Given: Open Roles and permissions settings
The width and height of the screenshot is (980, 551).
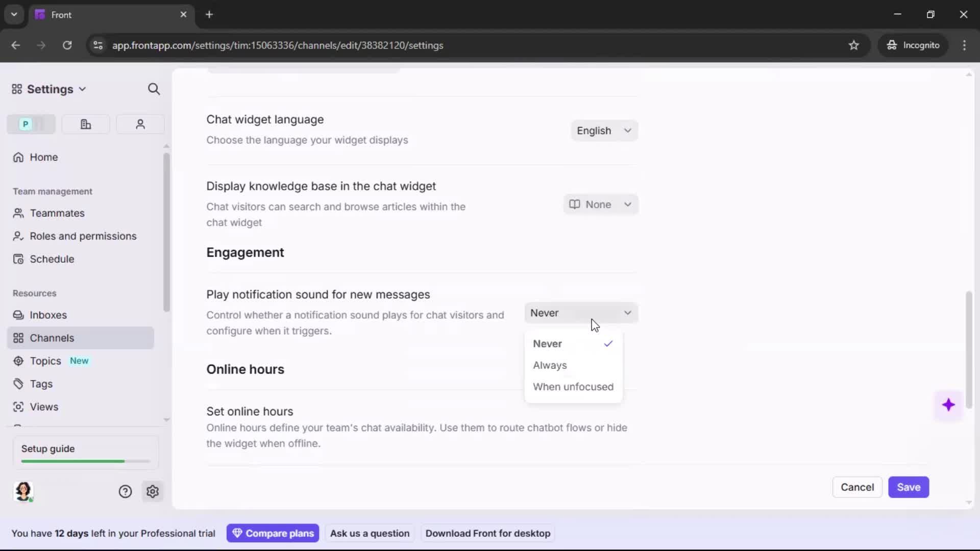Looking at the screenshot, I should coord(83,236).
